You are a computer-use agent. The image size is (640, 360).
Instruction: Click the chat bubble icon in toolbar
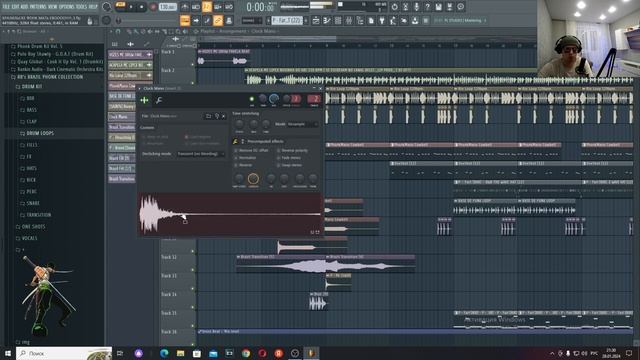(x=460, y=7)
